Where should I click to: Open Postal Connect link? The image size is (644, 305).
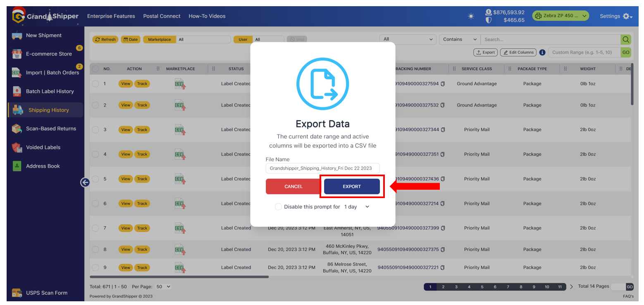162,16
